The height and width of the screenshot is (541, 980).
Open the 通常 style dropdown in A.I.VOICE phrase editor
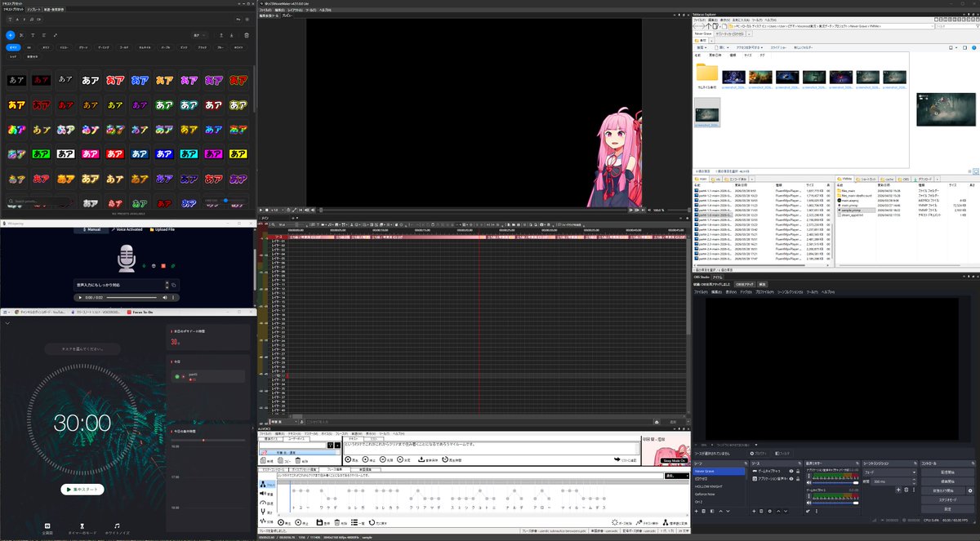coord(676,476)
